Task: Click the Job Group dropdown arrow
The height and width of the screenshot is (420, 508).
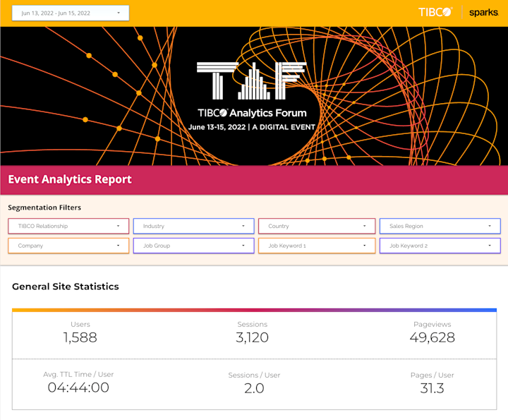Action: click(243, 246)
